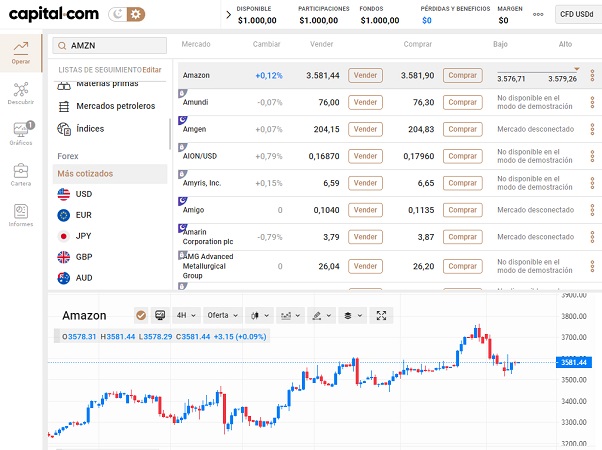Open the Oferta price type dropdown

[223, 316]
